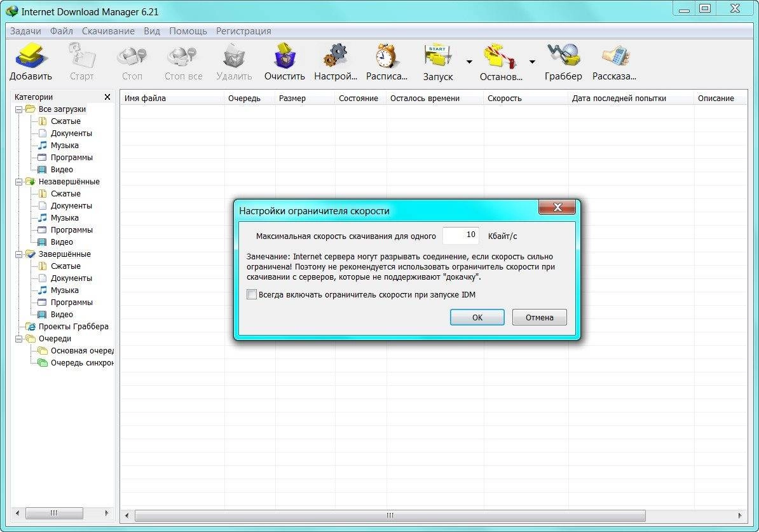Select Музыка under Незавершённые
This screenshot has width=759, height=532.
click(64, 218)
